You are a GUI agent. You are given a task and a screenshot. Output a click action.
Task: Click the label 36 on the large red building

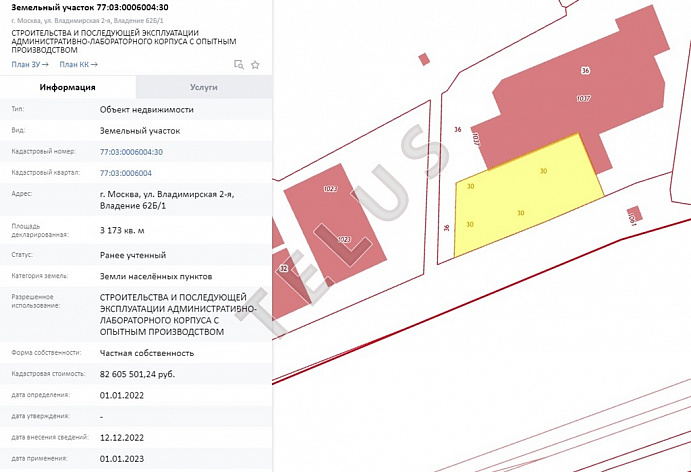[x=585, y=70]
